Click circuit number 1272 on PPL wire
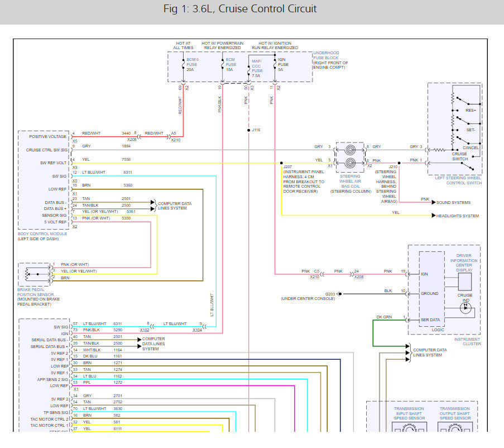The width and height of the screenshot is (504, 448). click(x=118, y=383)
